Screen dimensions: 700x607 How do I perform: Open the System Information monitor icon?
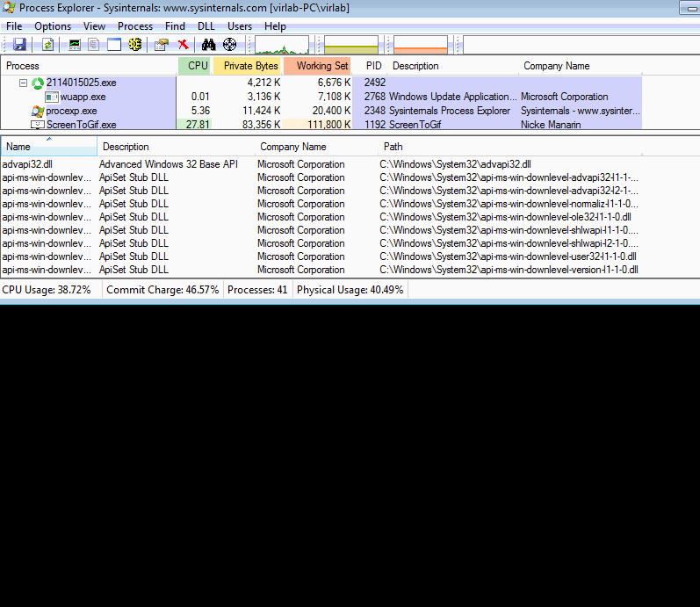pyautogui.click(x=75, y=44)
